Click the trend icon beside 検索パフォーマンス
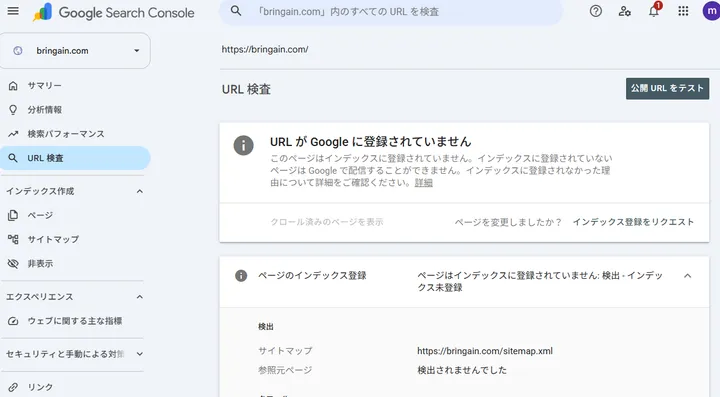 (13, 134)
